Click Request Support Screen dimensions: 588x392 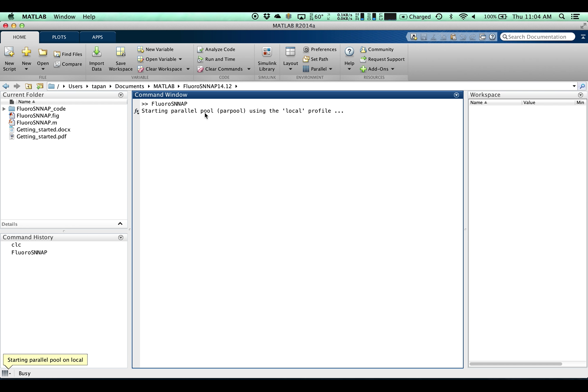tap(382, 59)
